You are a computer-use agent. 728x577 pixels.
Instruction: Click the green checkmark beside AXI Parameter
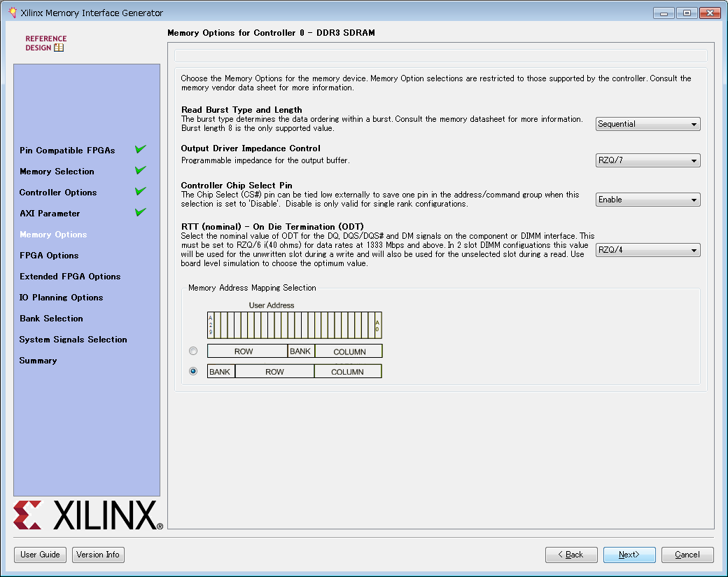coord(141,212)
